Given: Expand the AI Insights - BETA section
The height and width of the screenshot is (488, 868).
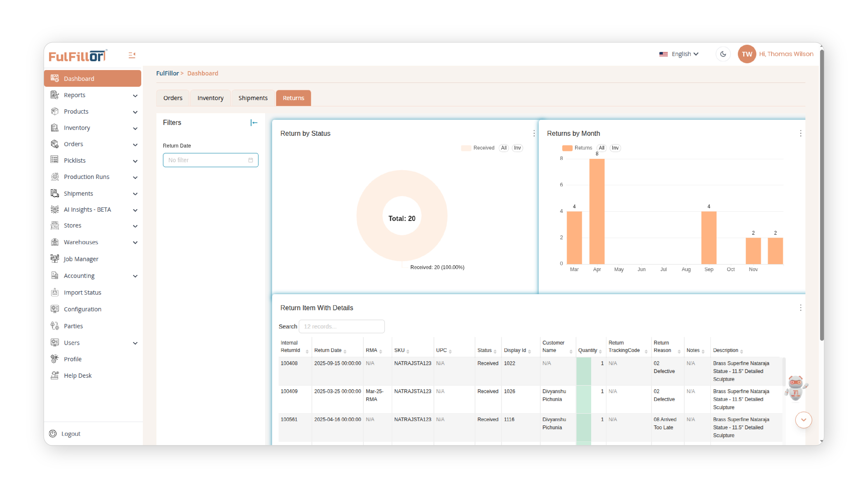Looking at the screenshot, I should tap(93, 209).
